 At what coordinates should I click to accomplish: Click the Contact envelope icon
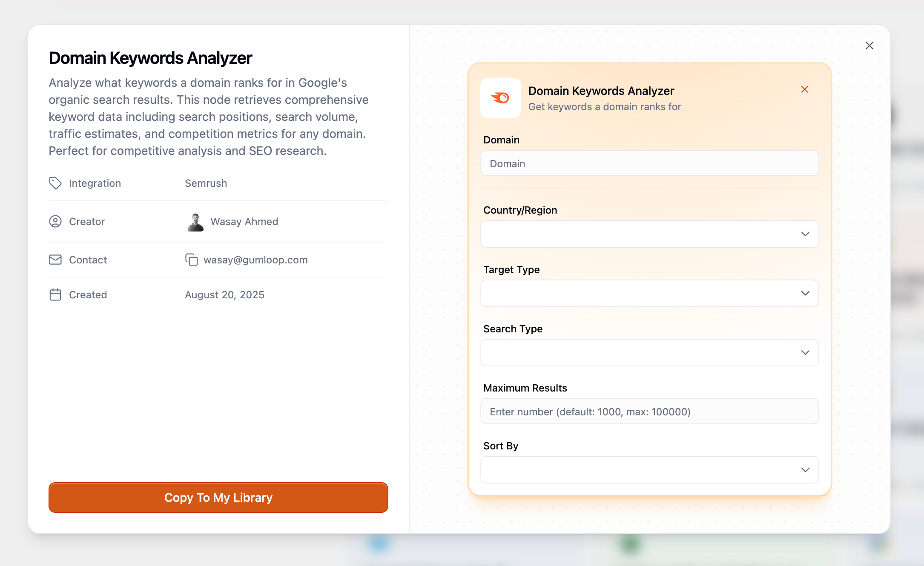click(x=55, y=260)
